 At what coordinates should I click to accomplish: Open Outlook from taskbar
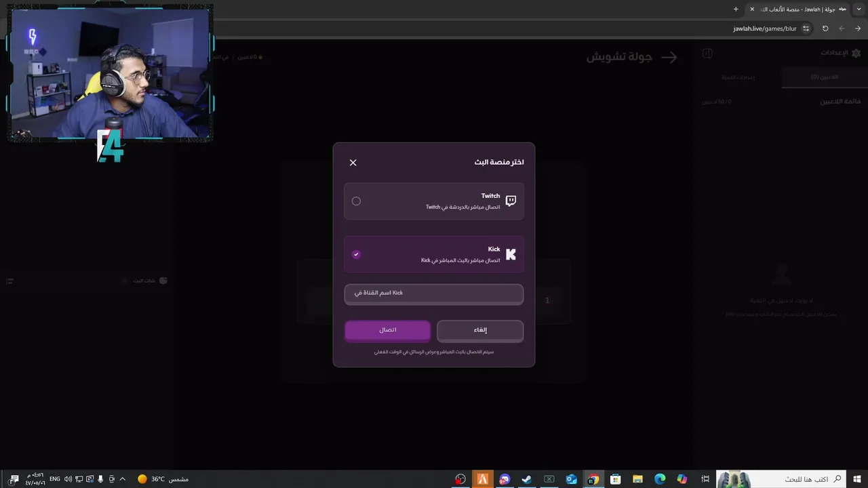point(571,479)
